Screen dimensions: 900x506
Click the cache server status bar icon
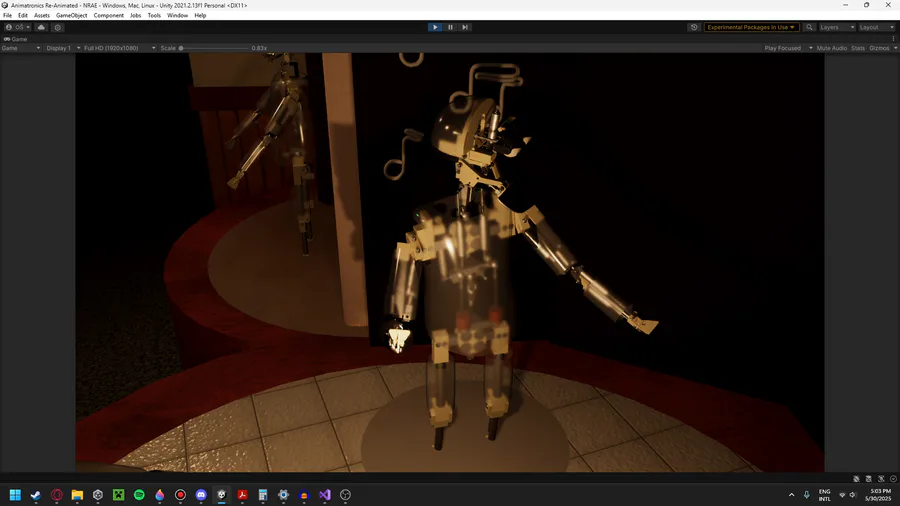click(x=868, y=478)
